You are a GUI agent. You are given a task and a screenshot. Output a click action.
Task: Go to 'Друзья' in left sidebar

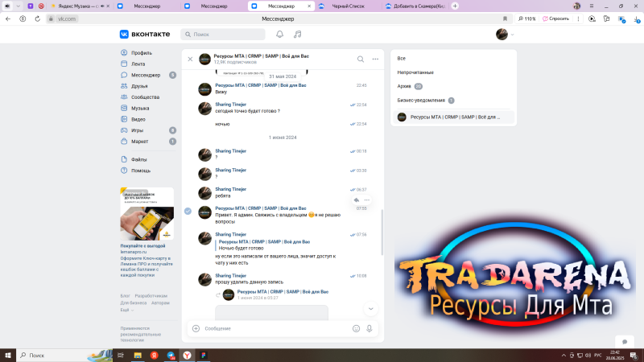[x=139, y=86]
